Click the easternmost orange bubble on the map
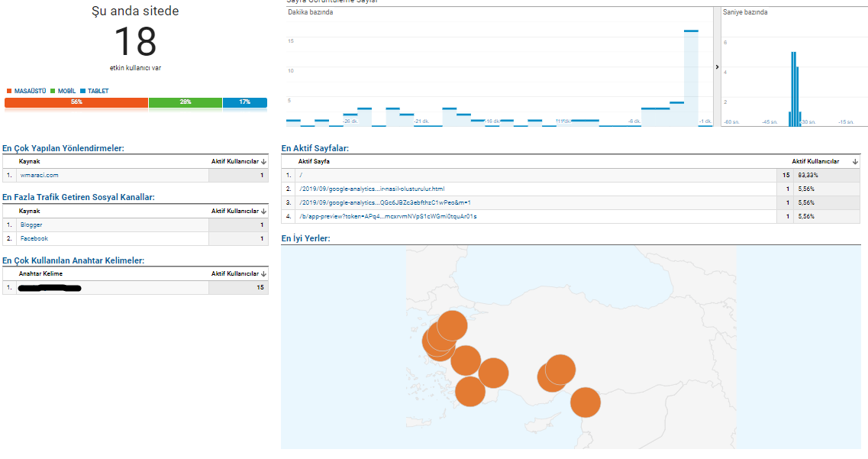This screenshot has width=868, height=459. [x=585, y=402]
